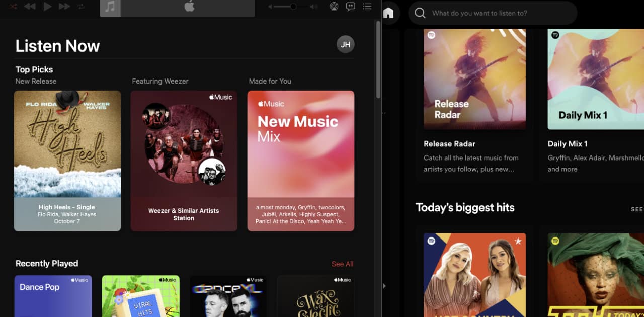Click the music note artwork placeholder
Viewport: 644px width, 317px height.
[x=110, y=7]
